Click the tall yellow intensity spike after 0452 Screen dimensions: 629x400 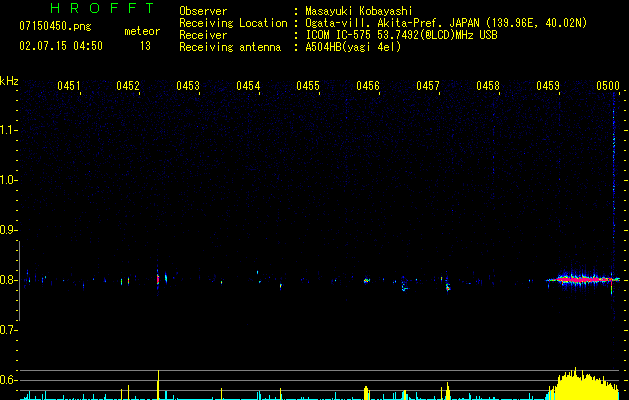click(158, 385)
